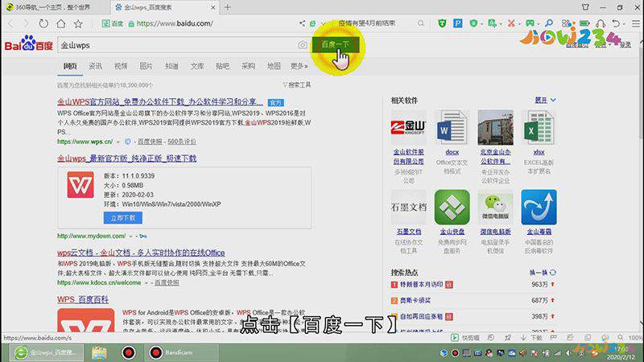Select the 知道 search tab
Viewport: 644px width, 362px height.
pos(171,66)
